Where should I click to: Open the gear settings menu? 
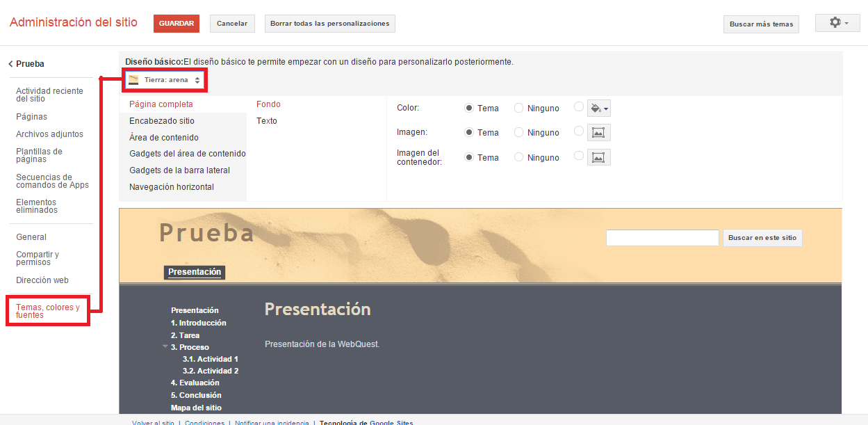tap(837, 23)
